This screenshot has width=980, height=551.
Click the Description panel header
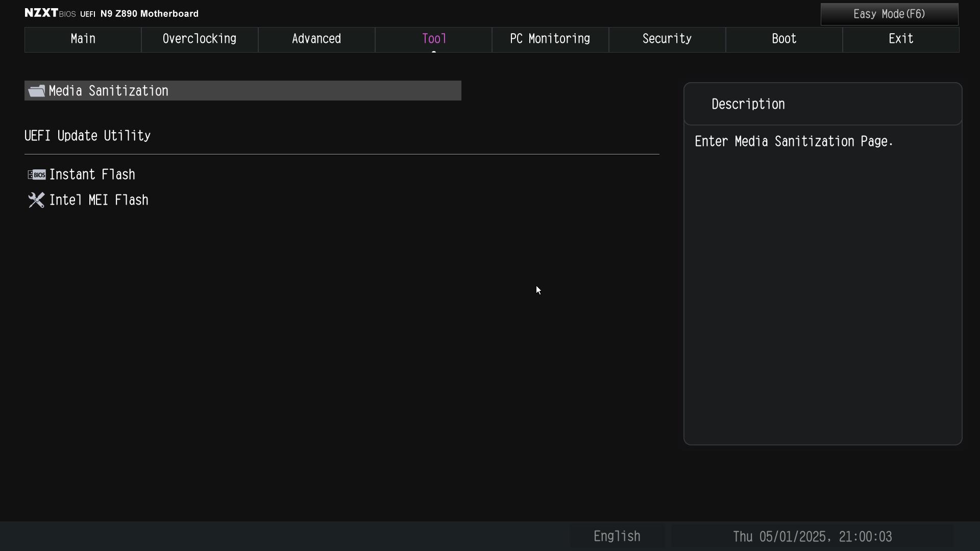[748, 105]
